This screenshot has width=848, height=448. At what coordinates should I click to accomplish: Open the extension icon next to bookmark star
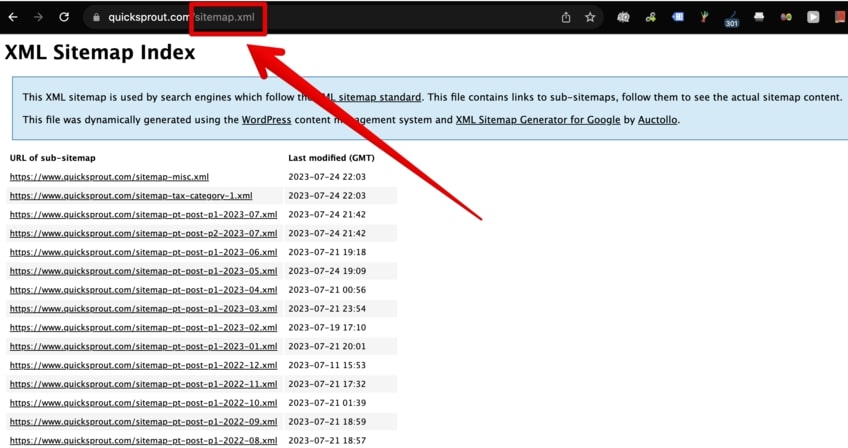[x=623, y=17]
